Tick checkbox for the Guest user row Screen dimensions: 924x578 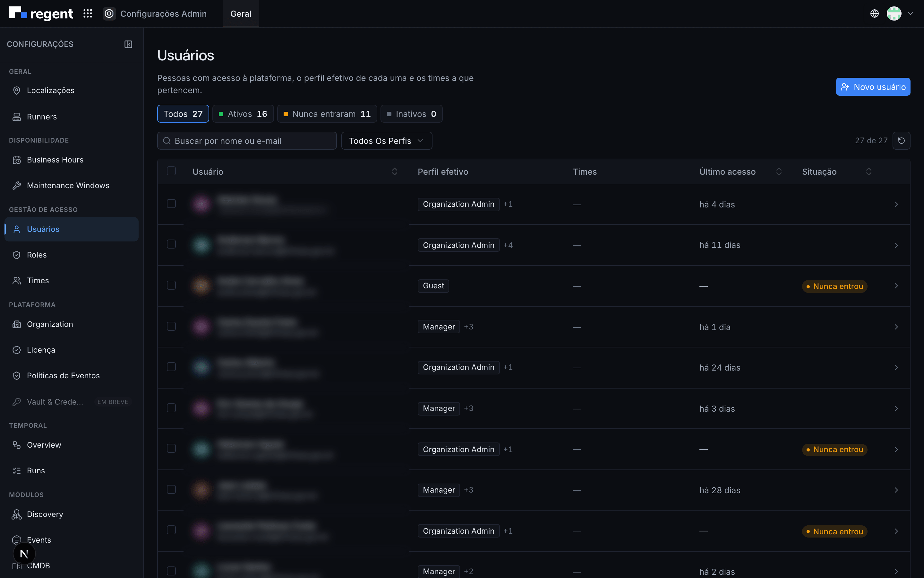171,285
